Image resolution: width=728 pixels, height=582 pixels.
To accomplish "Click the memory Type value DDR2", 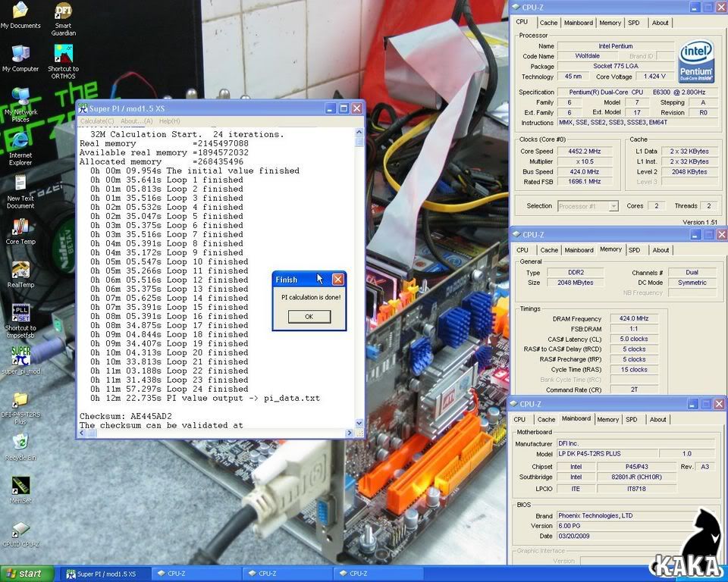I will (x=576, y=273).
